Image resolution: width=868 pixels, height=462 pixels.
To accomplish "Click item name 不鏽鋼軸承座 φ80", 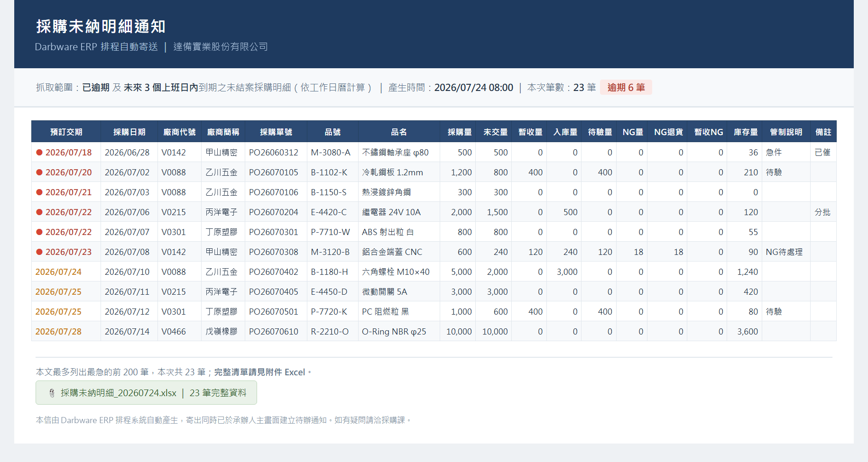I will click(395, 153).
